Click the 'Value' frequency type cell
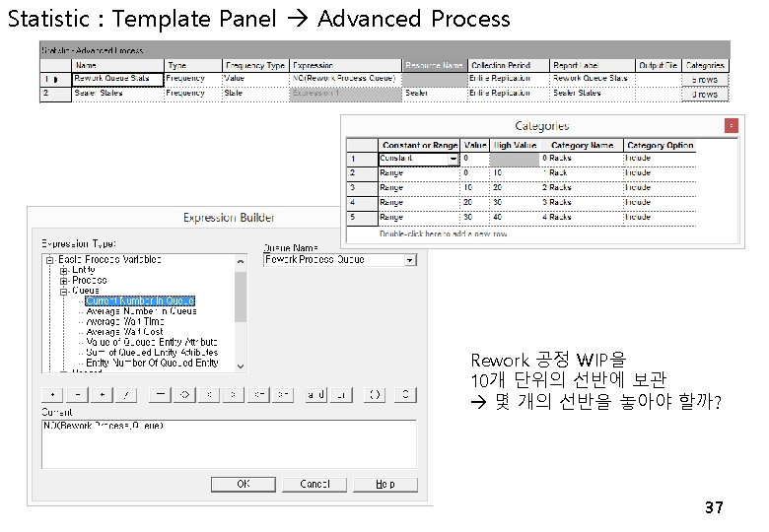The image size is (769, 532). [x=255, y=79]
